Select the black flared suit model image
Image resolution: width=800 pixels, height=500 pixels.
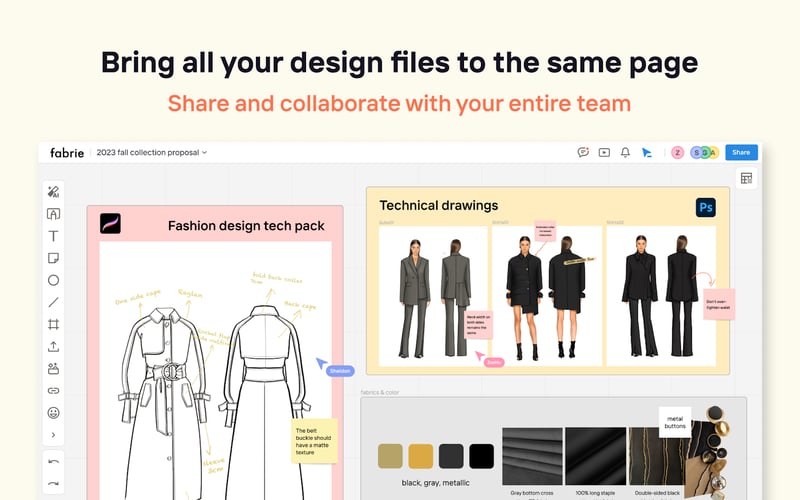coord(661,296)
